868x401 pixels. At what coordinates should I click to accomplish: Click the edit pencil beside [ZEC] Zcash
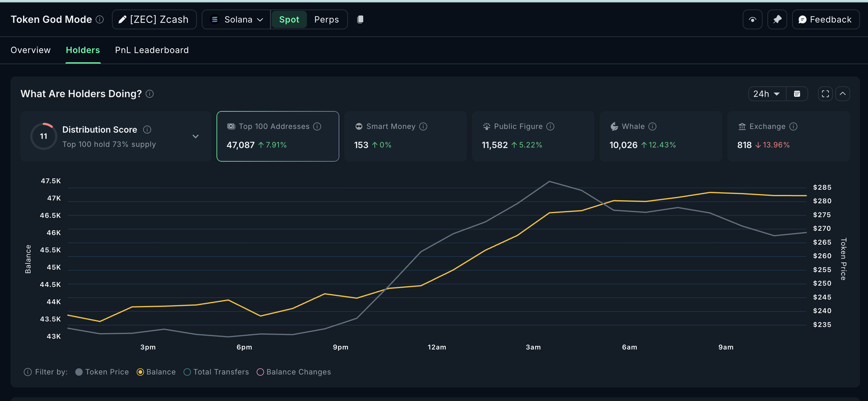point(122,19)
